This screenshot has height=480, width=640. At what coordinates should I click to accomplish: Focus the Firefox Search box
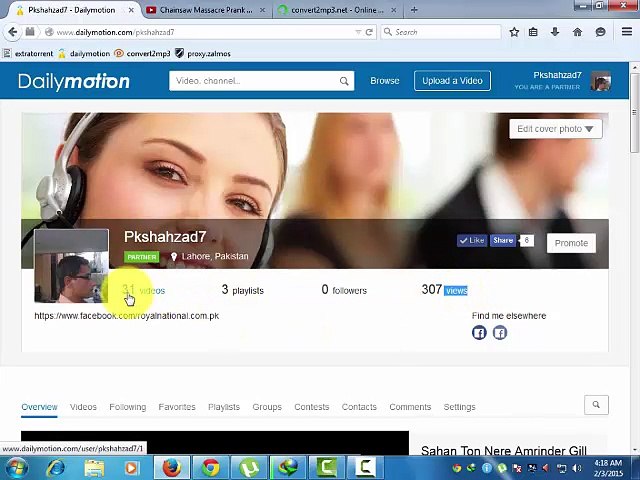441,32
